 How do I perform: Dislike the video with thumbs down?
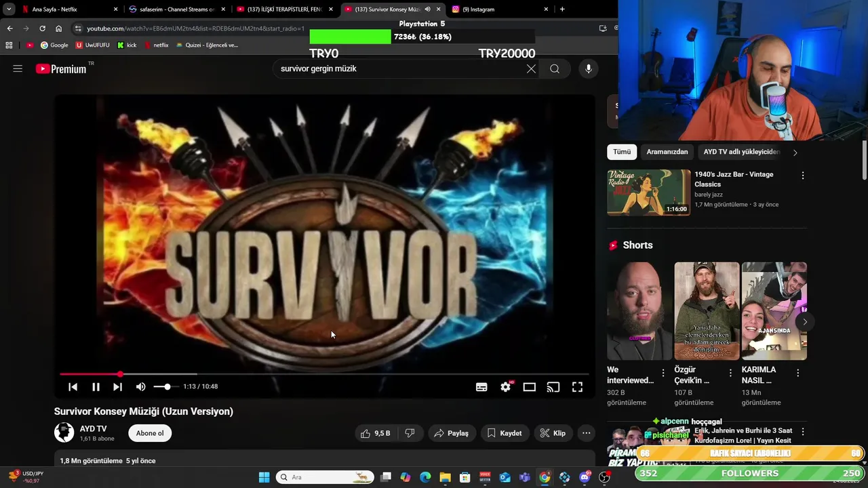click(x=410, y=433)
